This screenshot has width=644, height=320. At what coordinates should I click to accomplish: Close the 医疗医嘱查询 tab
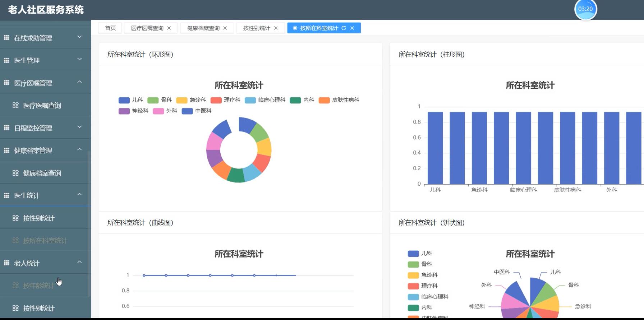[x=169, y=28]
